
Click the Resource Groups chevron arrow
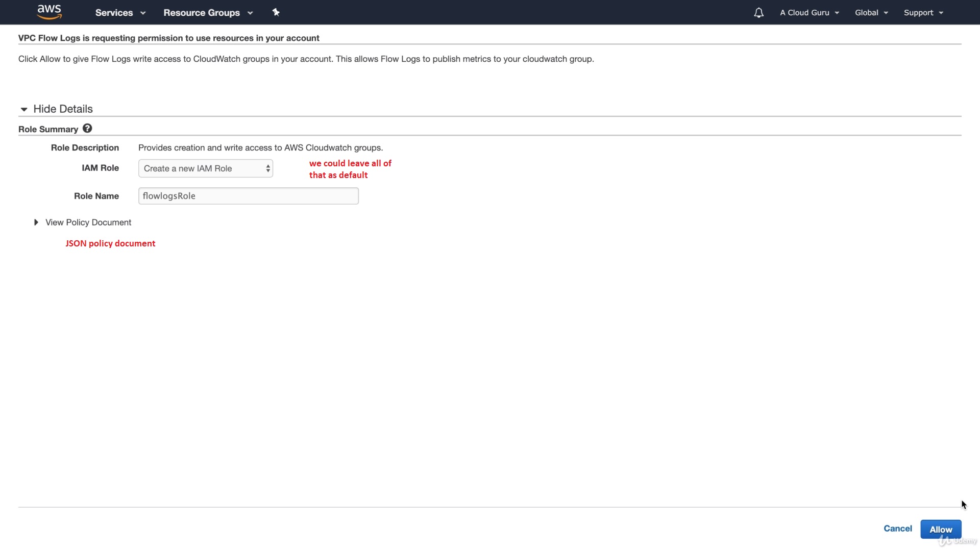pyautogui.click(x=250, y=13)
